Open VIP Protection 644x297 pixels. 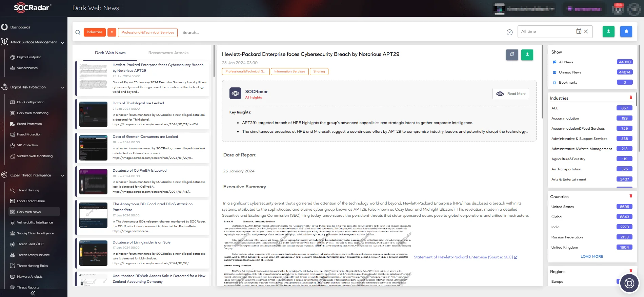coord(27,145)
